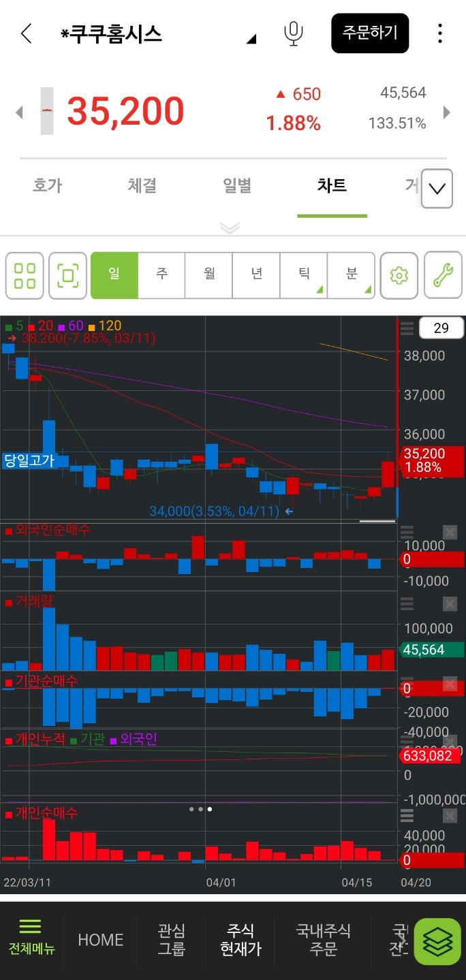Screen dimensions: 466x980
Task: Tap the price chart panel menu lines
Action: (407, 329)
